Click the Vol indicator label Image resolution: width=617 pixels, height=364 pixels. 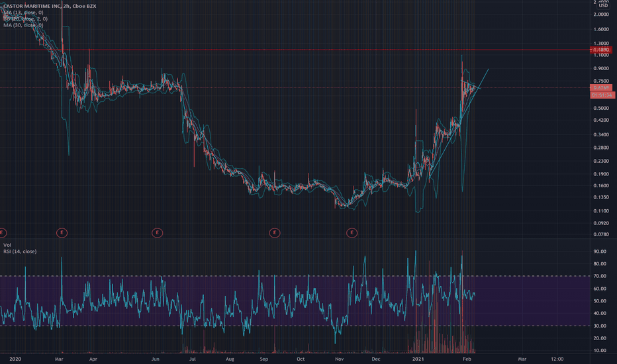point(7,245)
